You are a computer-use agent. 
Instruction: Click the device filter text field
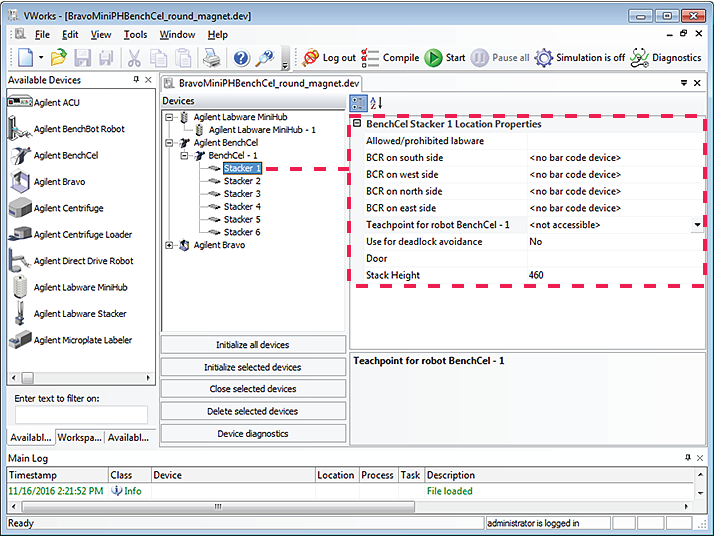pyautogui.click(x=81, y=414)
